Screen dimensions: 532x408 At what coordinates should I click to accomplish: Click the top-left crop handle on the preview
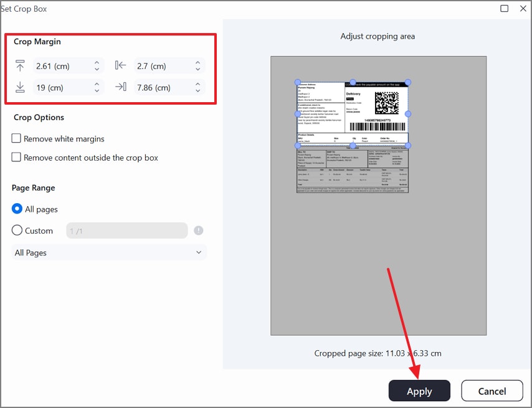click(298, 82)
